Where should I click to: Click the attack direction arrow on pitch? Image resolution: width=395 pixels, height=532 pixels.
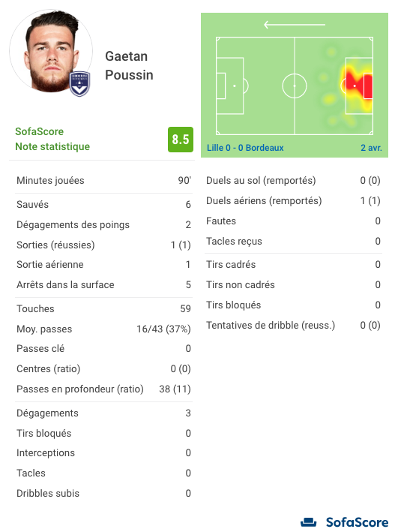(x=295, y=25)
